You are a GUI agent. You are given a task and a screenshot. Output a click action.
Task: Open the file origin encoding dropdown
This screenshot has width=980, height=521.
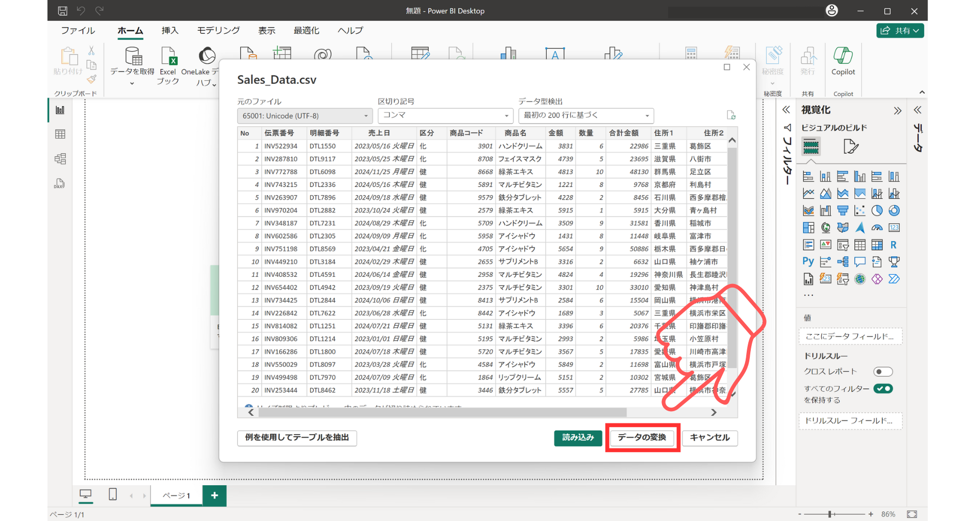305,116
